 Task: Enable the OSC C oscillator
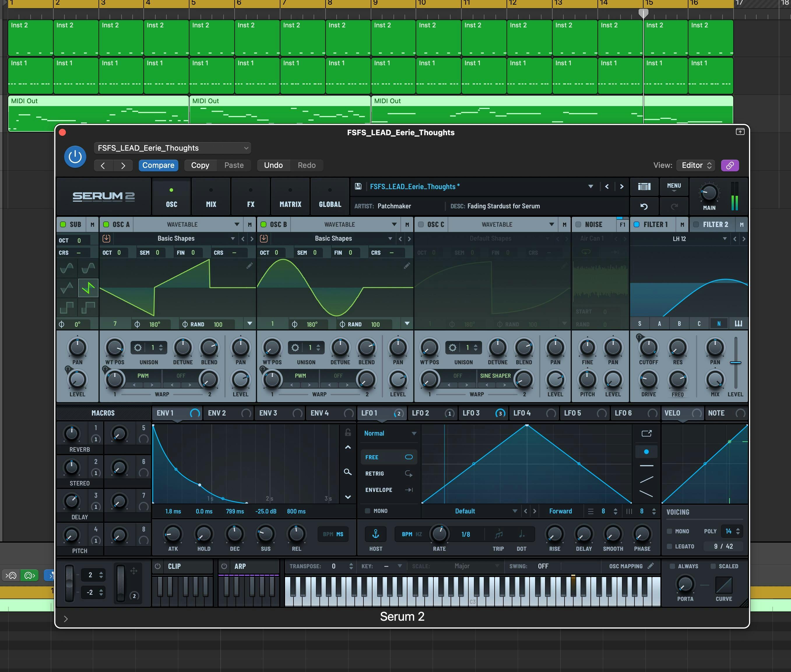[x=421, y=224]
